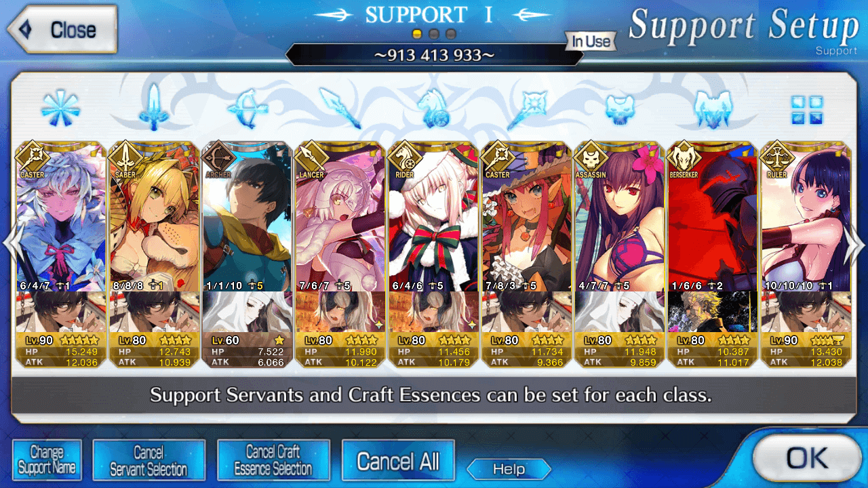The image size is (868, 488).
Task: Choose the Lv 60 Archer servant card
Action: click(248, 255)
